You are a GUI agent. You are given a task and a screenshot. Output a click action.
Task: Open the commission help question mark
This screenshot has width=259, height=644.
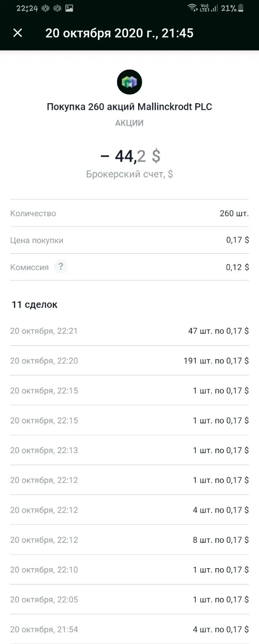[x=60, y=267]
